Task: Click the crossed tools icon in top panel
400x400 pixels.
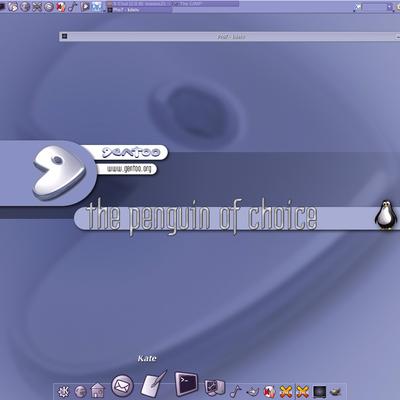Action: coord(37,6)
